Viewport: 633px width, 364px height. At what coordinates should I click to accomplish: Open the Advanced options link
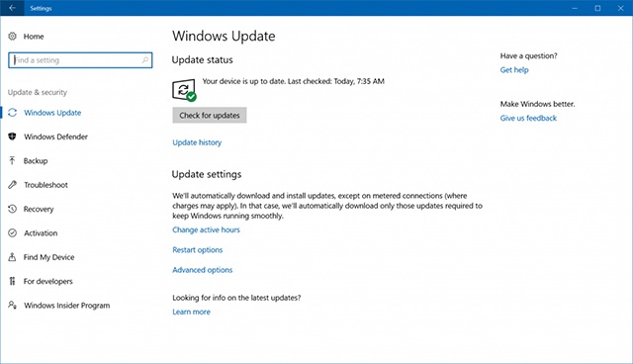[203, 270]
